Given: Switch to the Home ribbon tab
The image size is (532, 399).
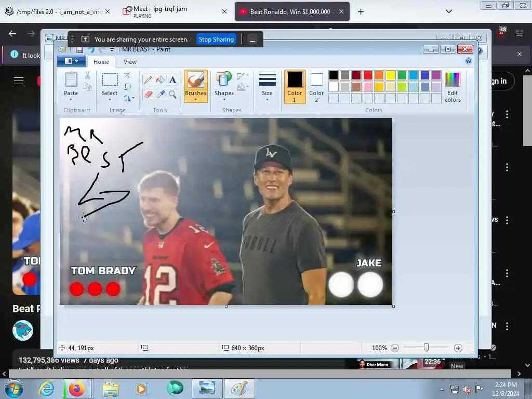Looking at the screenshot, I should [101, 62].
